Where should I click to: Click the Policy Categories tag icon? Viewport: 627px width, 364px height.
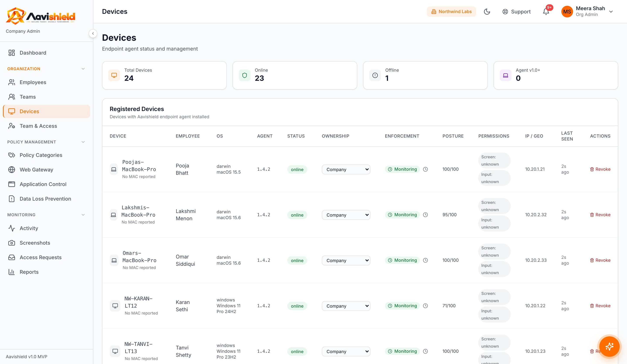coord(12,155)
